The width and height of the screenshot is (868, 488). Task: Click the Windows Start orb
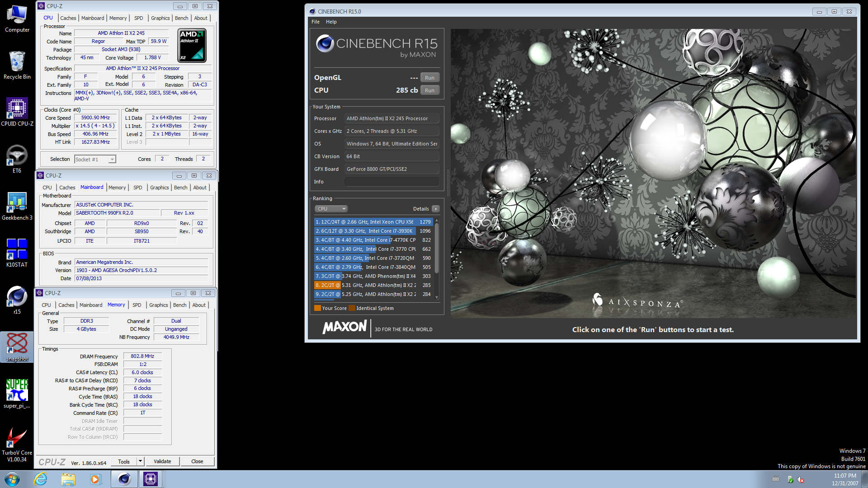tap(12, 479)
